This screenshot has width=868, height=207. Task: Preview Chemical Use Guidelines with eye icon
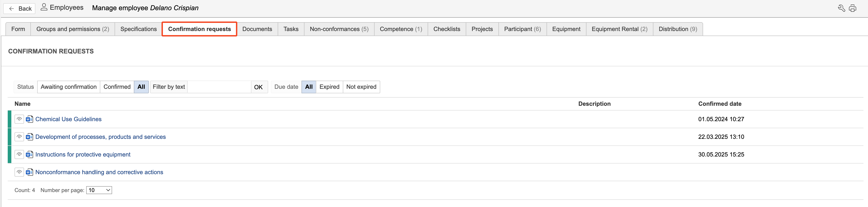(19, 119)
